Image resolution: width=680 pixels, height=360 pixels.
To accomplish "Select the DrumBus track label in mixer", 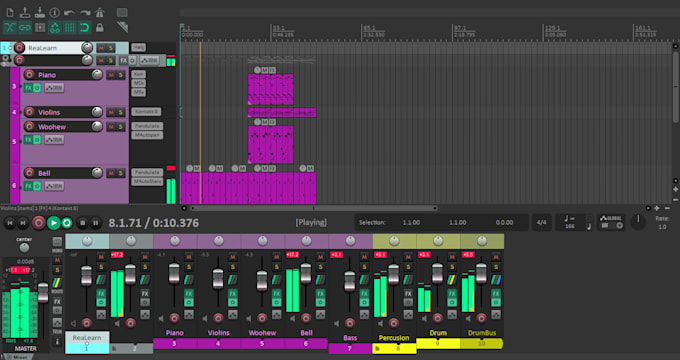I will tap(482, 333).
